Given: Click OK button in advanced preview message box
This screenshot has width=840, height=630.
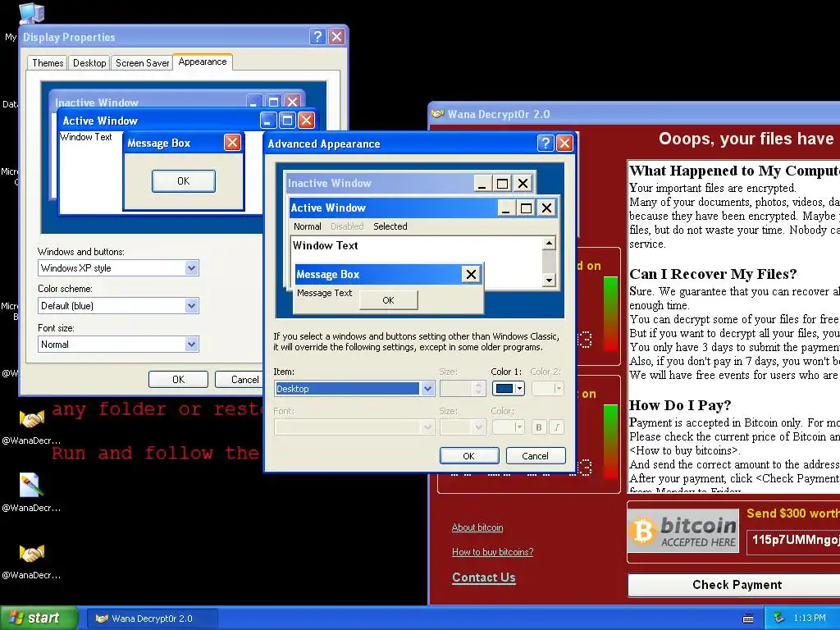Looking at the screenshot, I should click(388, 300).
